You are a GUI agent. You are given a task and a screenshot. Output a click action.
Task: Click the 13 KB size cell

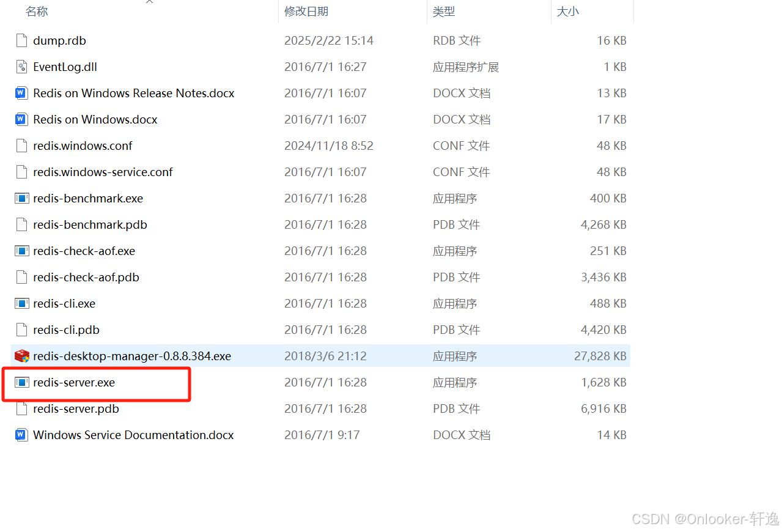click(x=612, y=94)
